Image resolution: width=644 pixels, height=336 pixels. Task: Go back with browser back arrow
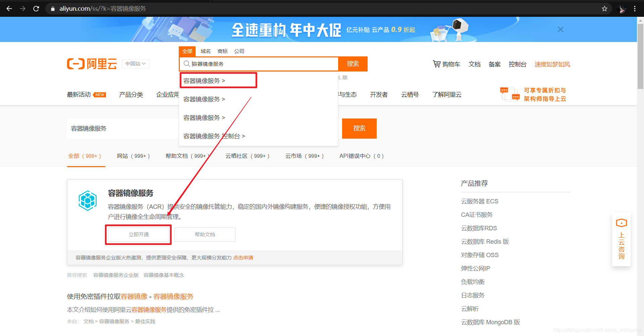coord(9,9)
